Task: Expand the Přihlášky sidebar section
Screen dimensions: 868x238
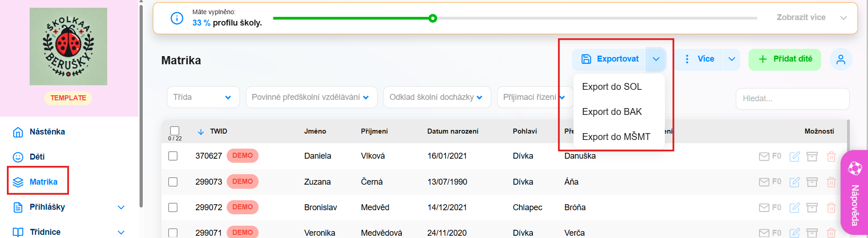Action: (121, 207)
